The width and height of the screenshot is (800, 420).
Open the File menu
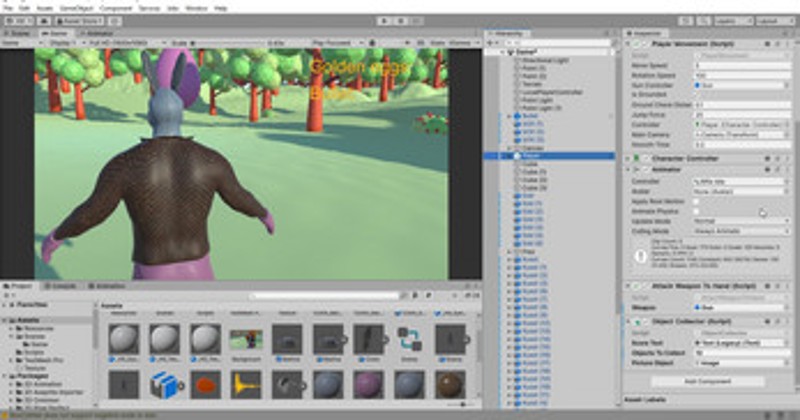pos(8,8)
